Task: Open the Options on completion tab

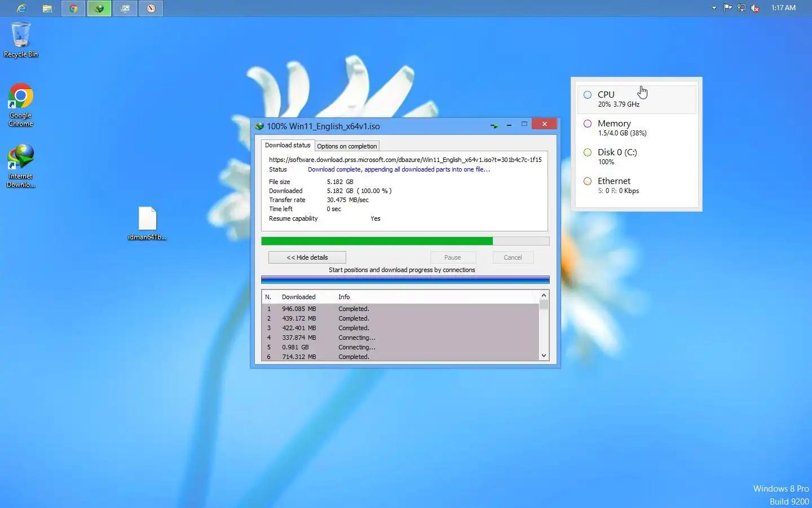Action: [347, 146]
